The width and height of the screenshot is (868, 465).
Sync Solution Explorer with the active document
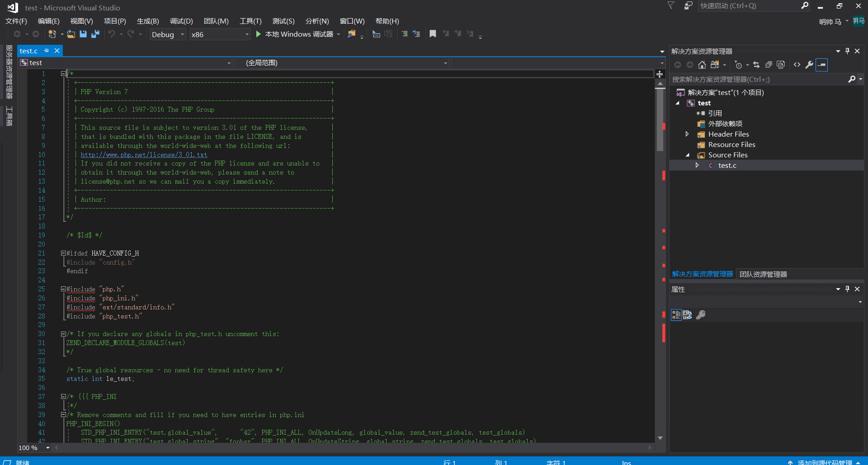(757, 65)
